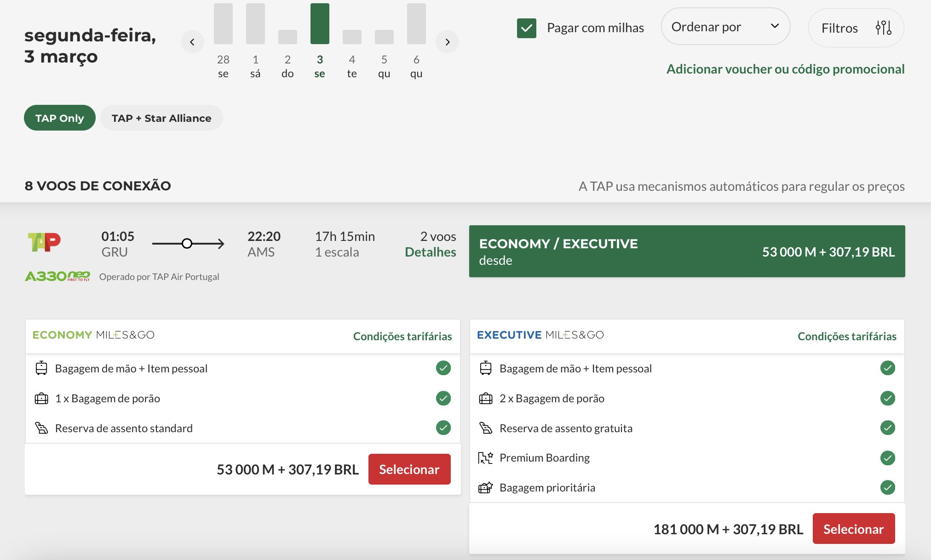Switch to the TAP Only tab
Screen dimensions: 931x560
(x=60, y=118)
